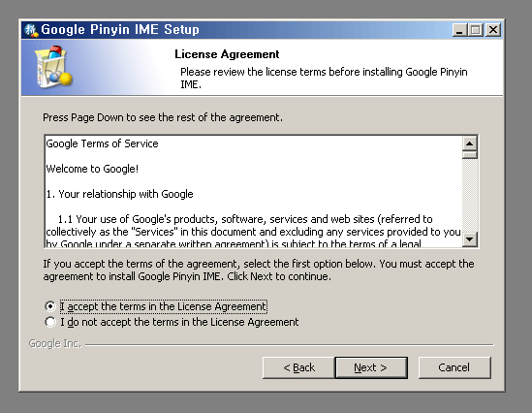Screen dimensions: 532x413
Task: Go to next step with Next button
Action: (371, 367)
